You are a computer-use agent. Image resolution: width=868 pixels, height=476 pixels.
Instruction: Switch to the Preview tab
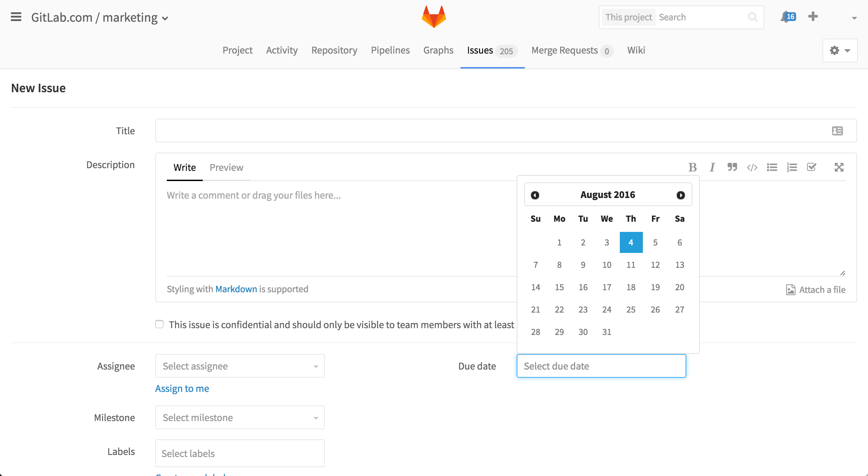tap(226, 167)
